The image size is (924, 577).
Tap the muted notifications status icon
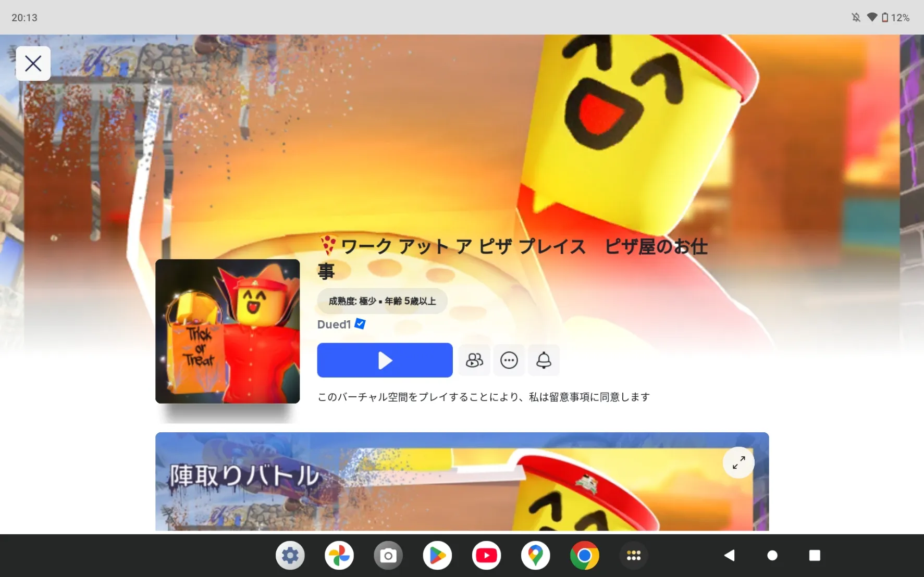click(856, 18)
